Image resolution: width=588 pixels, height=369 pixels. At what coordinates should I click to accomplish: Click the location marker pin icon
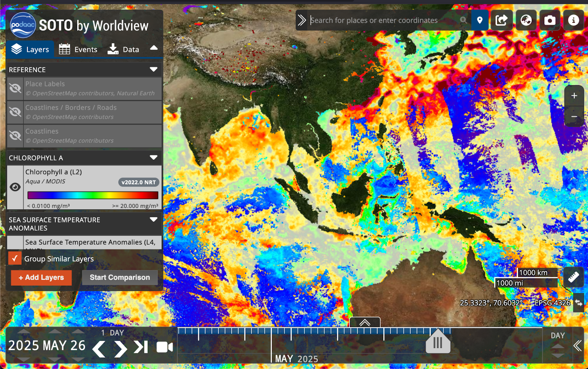pyautogui.click(x=480, y=20)
